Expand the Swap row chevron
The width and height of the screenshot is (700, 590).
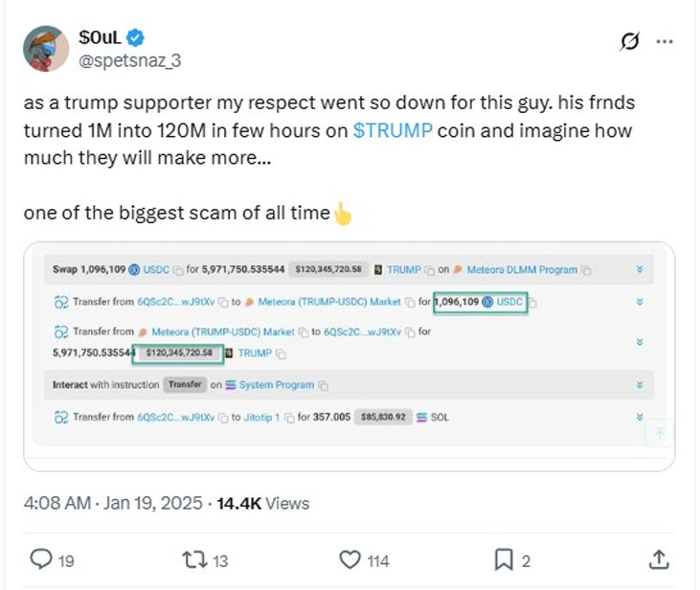[640, 269]
